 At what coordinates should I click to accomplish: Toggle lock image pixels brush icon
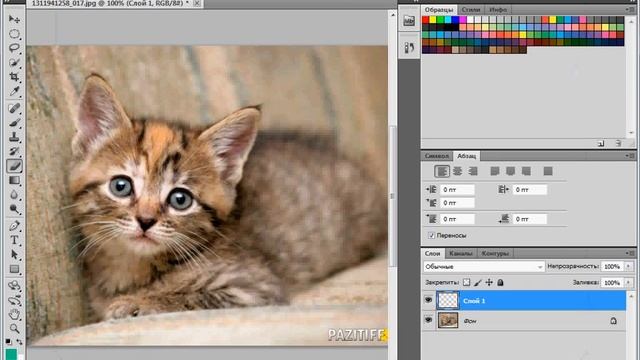coord(478,282)
